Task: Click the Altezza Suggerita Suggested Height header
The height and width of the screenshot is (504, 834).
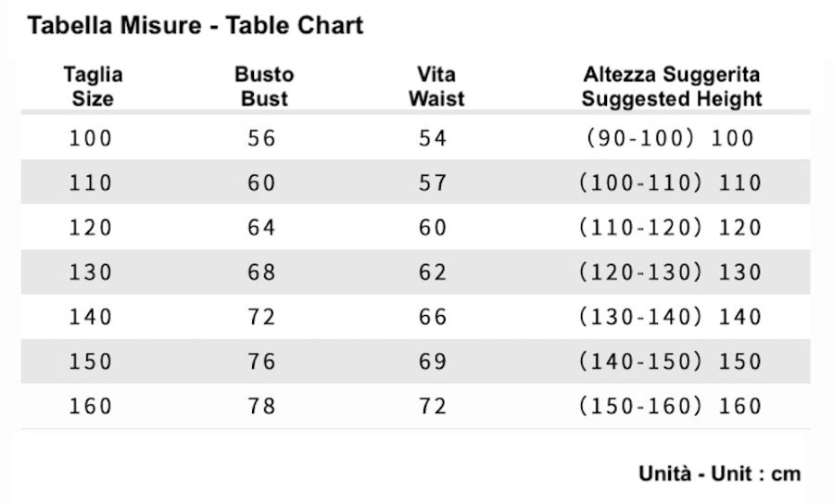Action: point(671,86)
